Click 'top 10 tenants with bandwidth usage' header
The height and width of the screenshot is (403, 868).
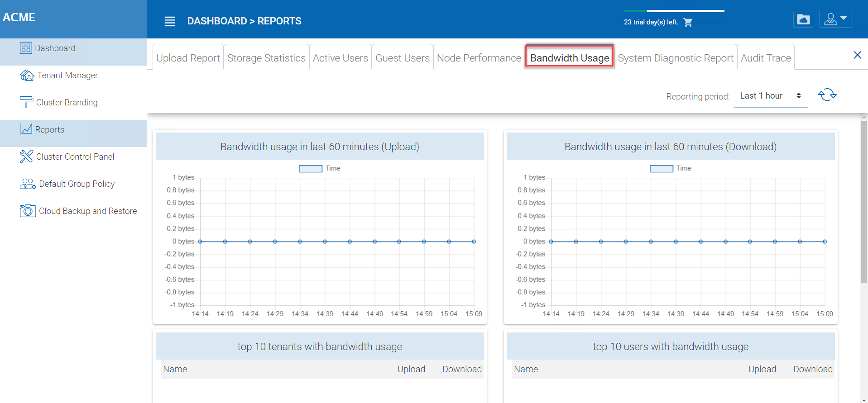tap(320, 346)
